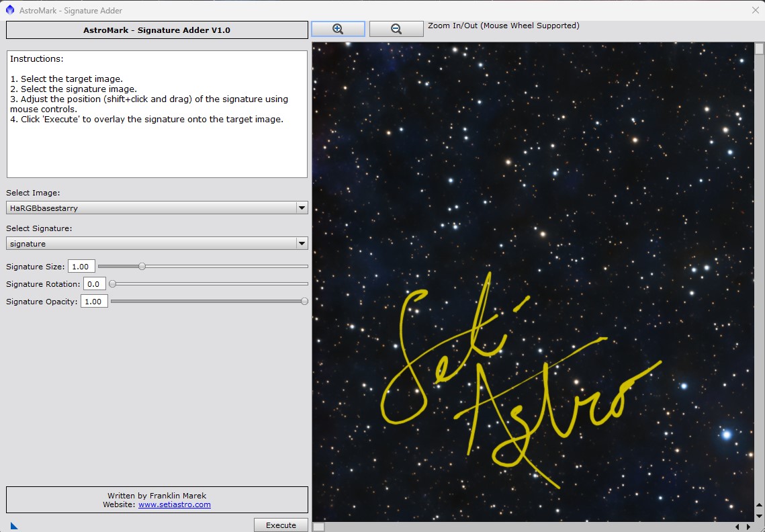Click inside the Instructions text box
Image resolution: width=765 pixels, height=532 pixels.
coord(157,114)
